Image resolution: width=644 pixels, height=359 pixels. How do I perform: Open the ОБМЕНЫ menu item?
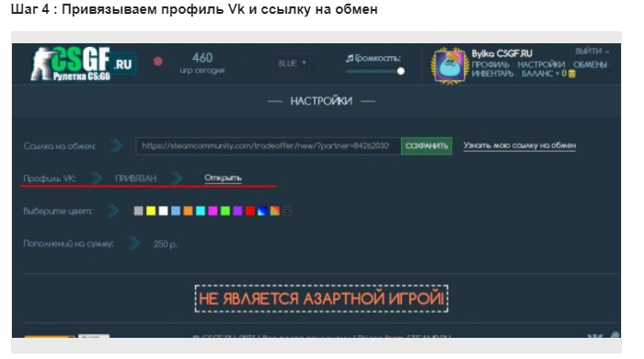[590, 65]
